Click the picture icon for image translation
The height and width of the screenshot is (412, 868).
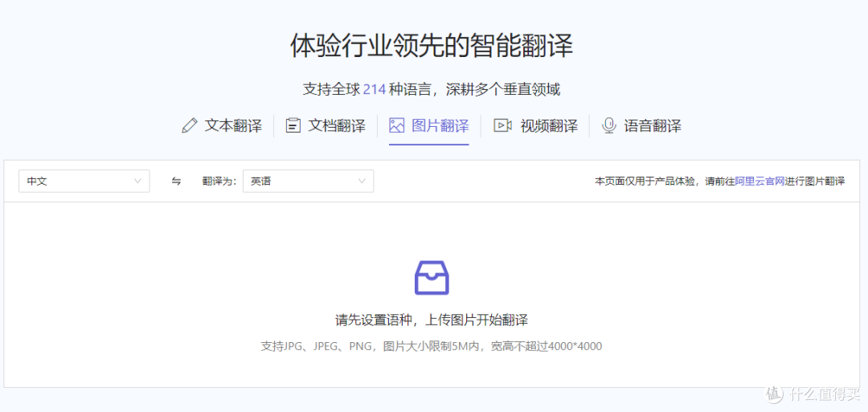point(396,125)
